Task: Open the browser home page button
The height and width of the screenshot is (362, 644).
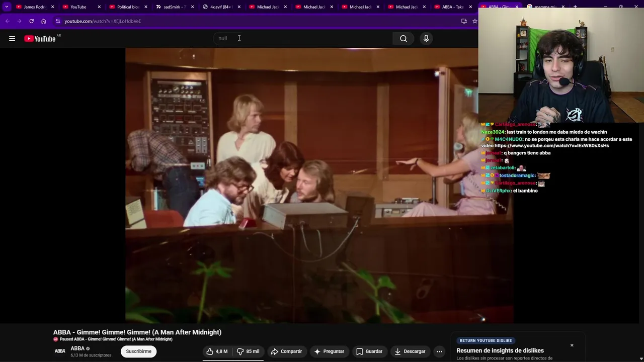Action: pos(44,21)
